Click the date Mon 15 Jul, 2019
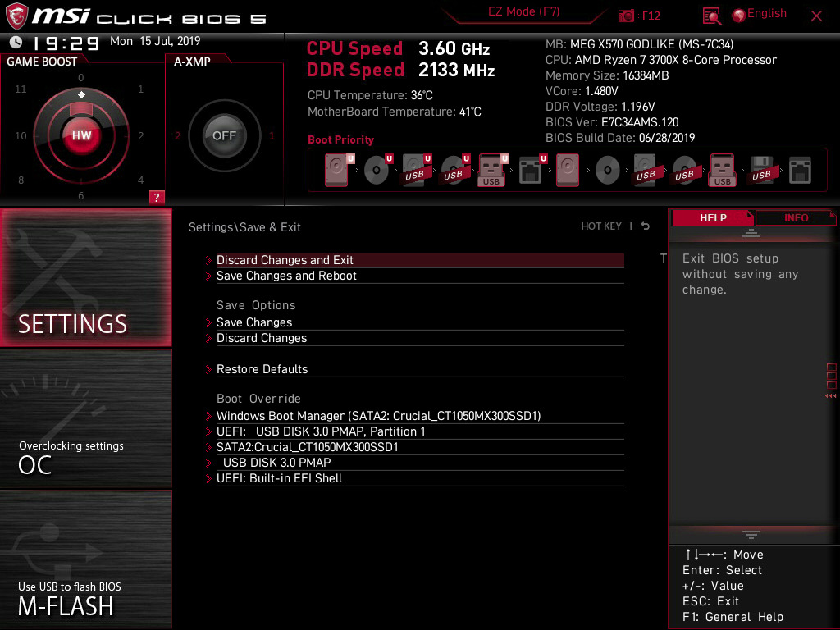 point(155,41)
